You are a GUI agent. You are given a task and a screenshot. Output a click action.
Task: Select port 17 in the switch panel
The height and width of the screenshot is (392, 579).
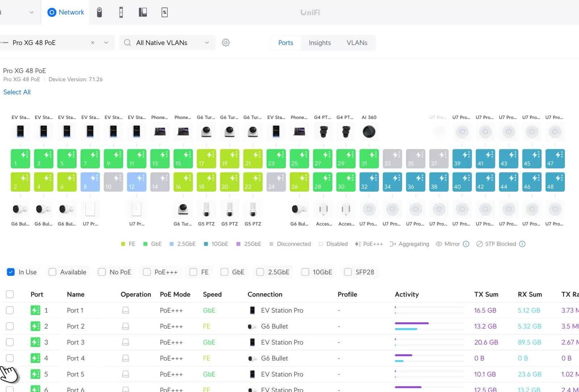206,159
